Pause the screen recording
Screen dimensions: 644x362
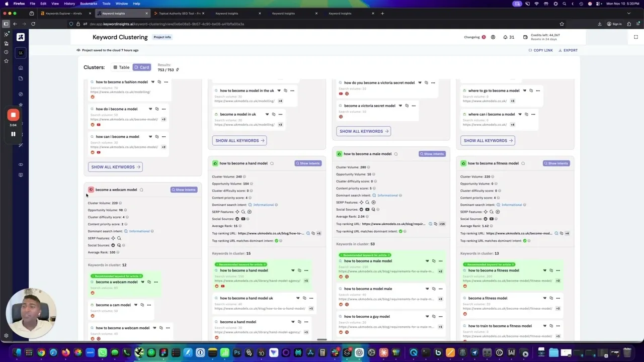click(x=13, y=134)
